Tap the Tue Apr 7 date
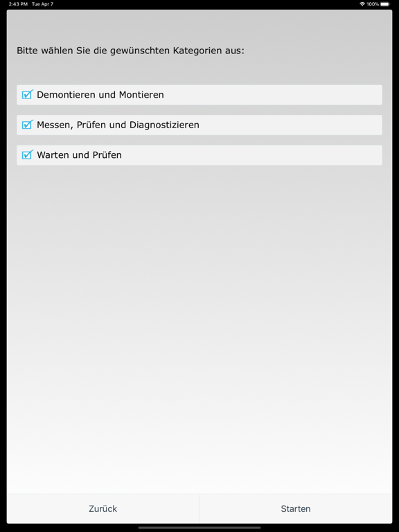Screen dimensions: 399x532 (x=42, y=4)
